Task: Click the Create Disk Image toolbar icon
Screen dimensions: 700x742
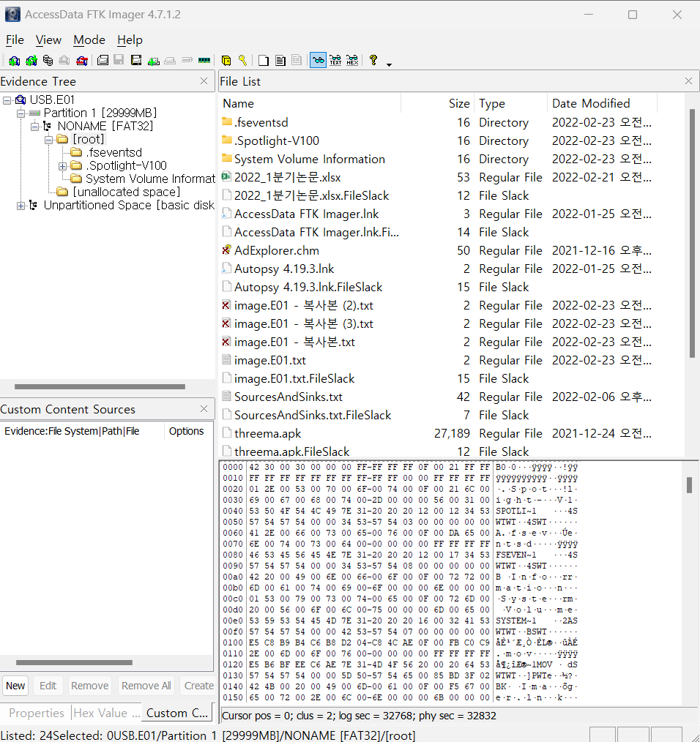Action: tap(103, 60)
